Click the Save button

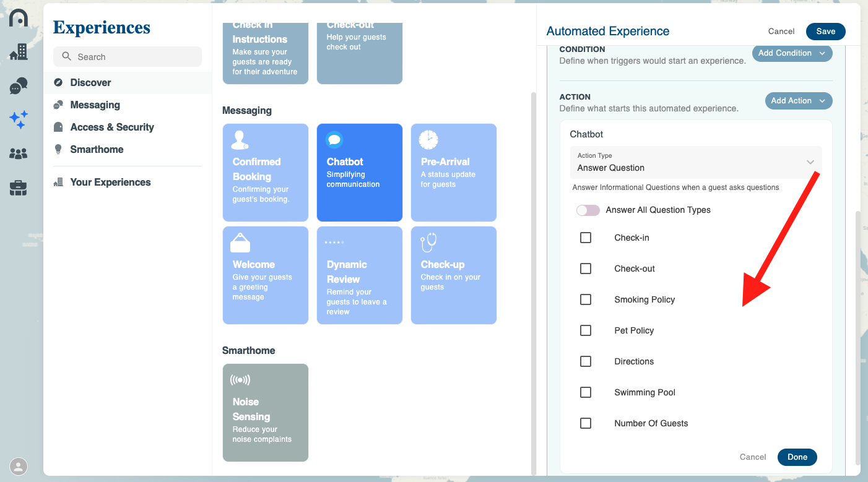(x=825, y=32)
